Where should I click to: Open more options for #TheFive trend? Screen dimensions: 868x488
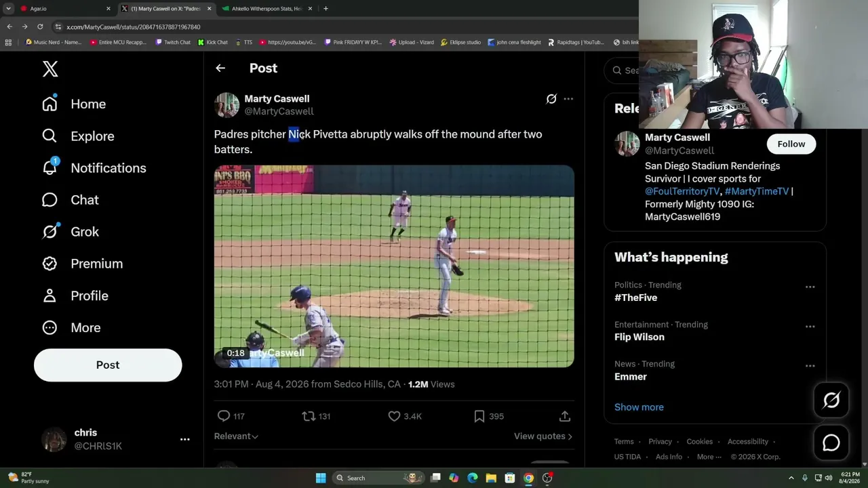[x=810, y=287]
